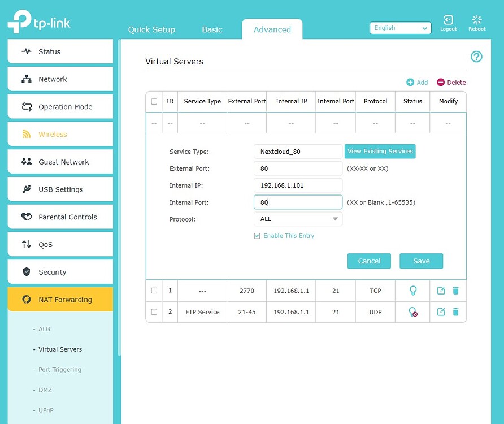Open the help question mark icon
Viewport: 504px width, 424px height.
476,57
